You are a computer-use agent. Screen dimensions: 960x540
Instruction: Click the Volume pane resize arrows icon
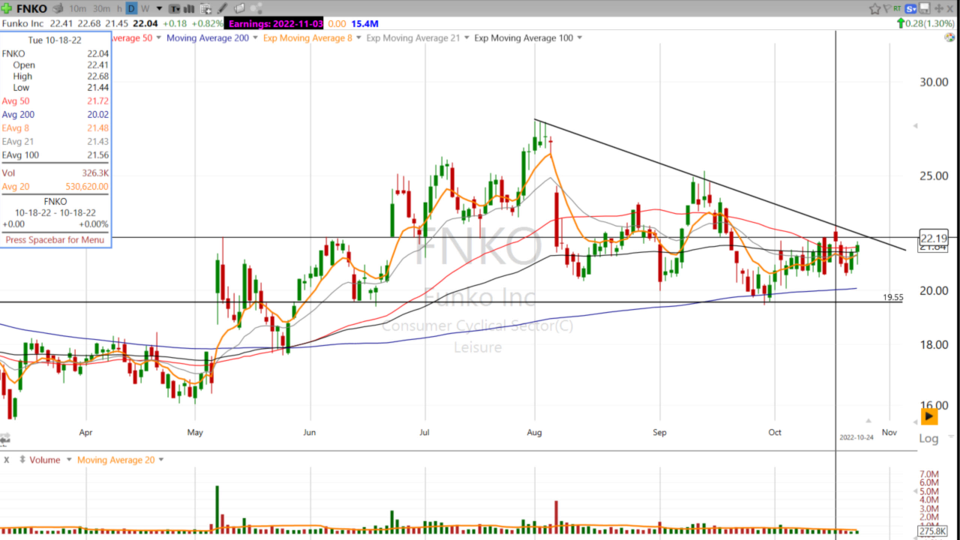pyautogui.click(x=23, y=460)
